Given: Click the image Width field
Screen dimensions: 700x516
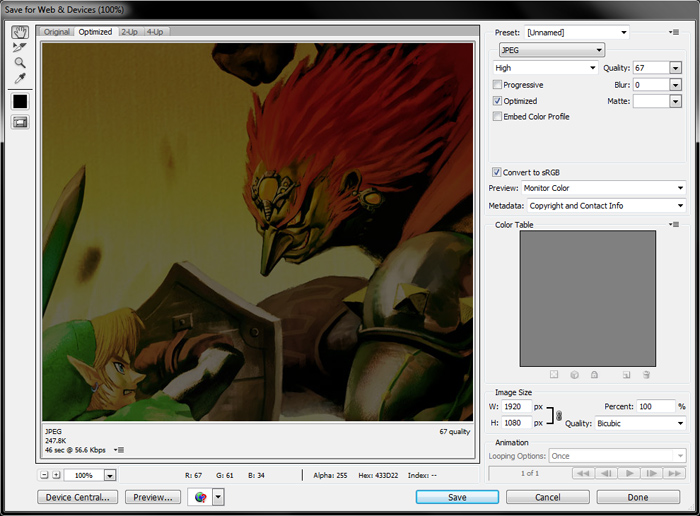Looking at the screenshot, I should coord(517,407).
